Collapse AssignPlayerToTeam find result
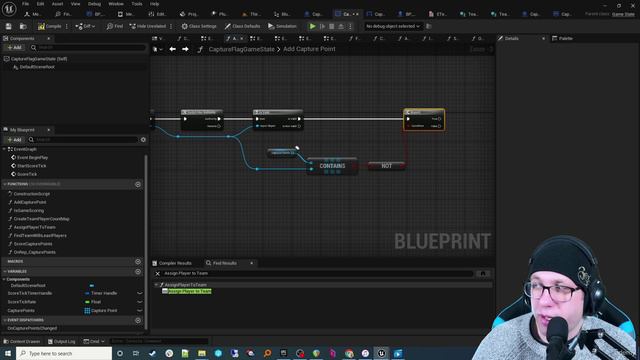 [157, 284]
